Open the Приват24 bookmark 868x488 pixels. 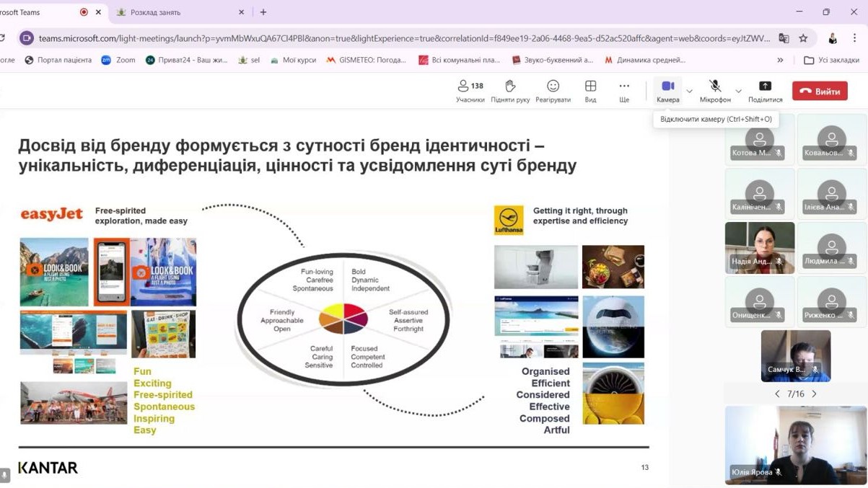pos(186,60)
